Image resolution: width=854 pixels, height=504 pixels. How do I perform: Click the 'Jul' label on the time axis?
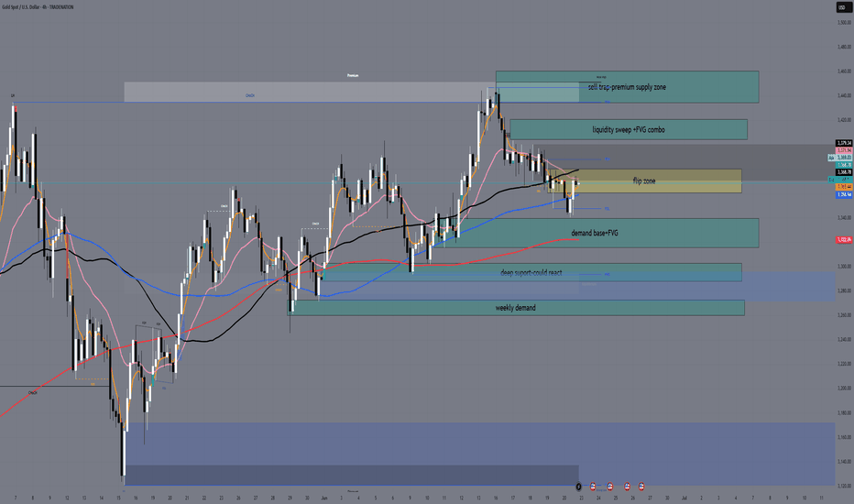click(x=684, y=498)
